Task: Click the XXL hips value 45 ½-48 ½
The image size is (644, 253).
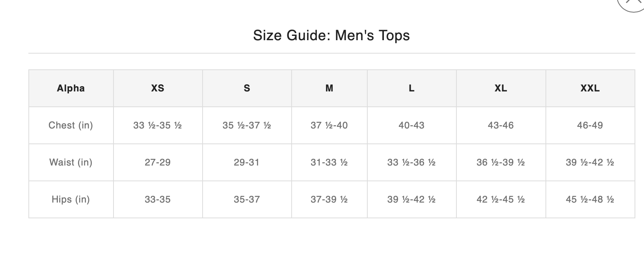Action: point(590,199)
